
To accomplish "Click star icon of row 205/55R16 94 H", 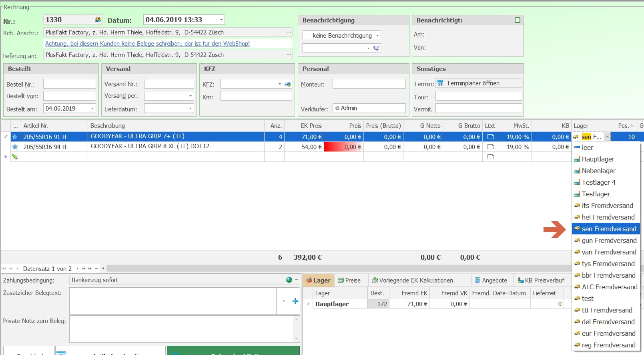I will (x=15, y=147).
